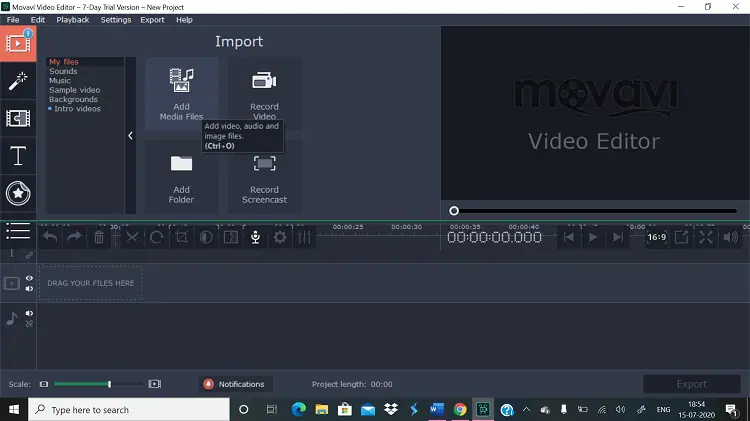The image size is (750, 421).
Task: Open the Import tab in the sidebar
Action: (x=18, y=44)
